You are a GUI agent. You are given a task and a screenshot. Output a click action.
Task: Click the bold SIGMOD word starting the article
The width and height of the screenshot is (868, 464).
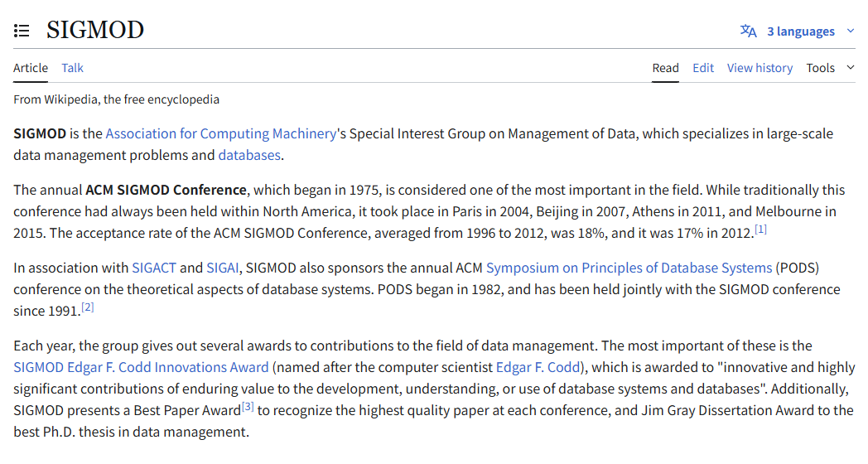(40, 134)
